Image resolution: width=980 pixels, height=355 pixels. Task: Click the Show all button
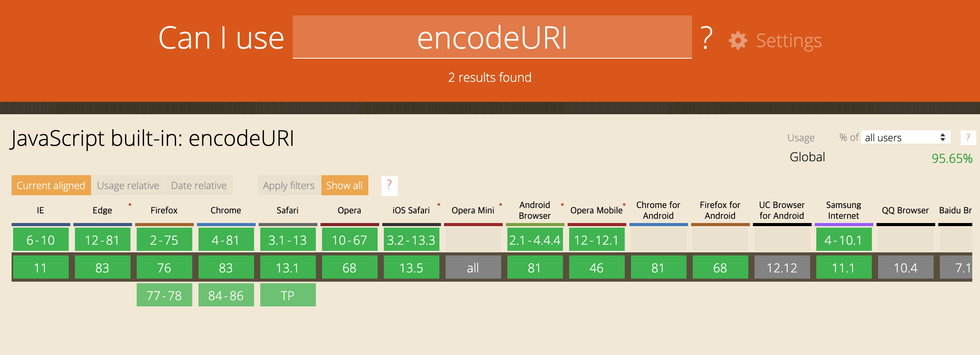point(344,186)
